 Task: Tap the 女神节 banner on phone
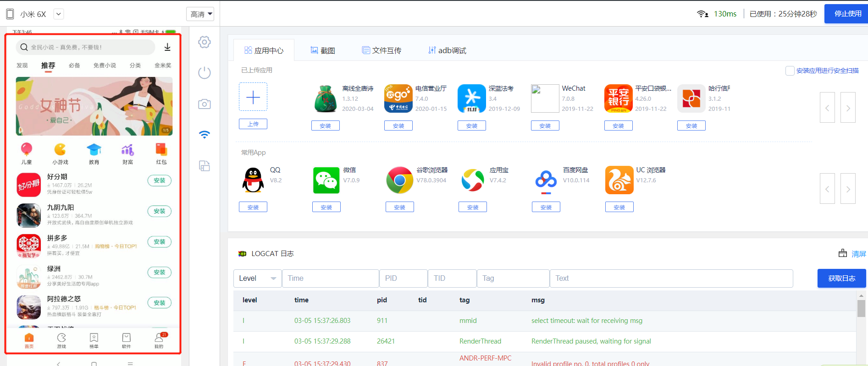(94, 106)
